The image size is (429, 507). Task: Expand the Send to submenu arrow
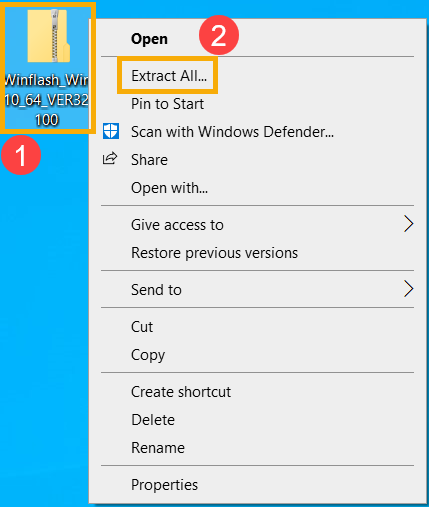(x=408, y=289)
